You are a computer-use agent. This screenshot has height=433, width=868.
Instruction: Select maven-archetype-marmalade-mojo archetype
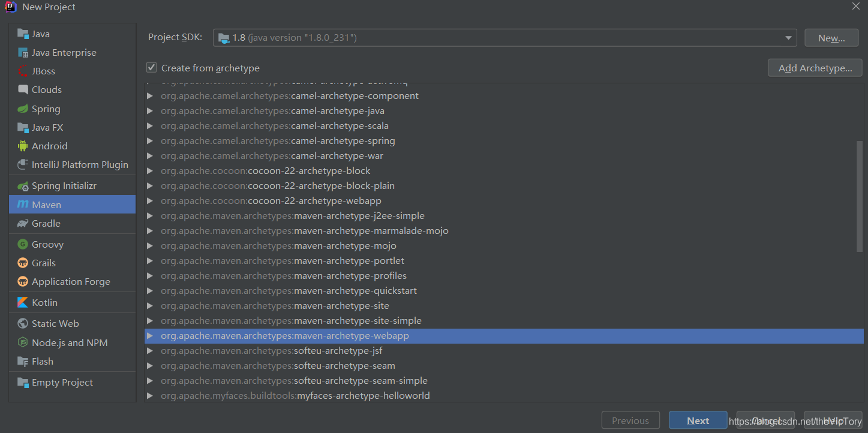(x=504, y=231)
